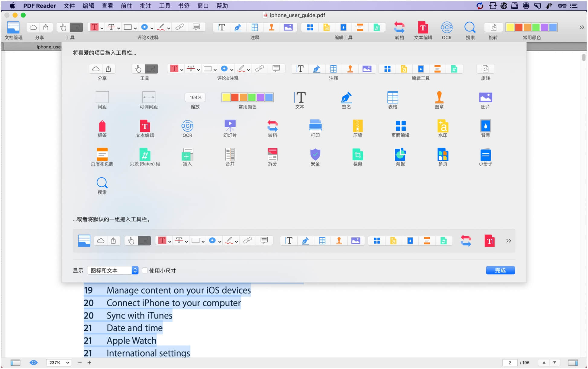This screenshot has height=369, width=588.
Task: Toggle the left sidebar panel icon in status bar
Action: point(15,362)
